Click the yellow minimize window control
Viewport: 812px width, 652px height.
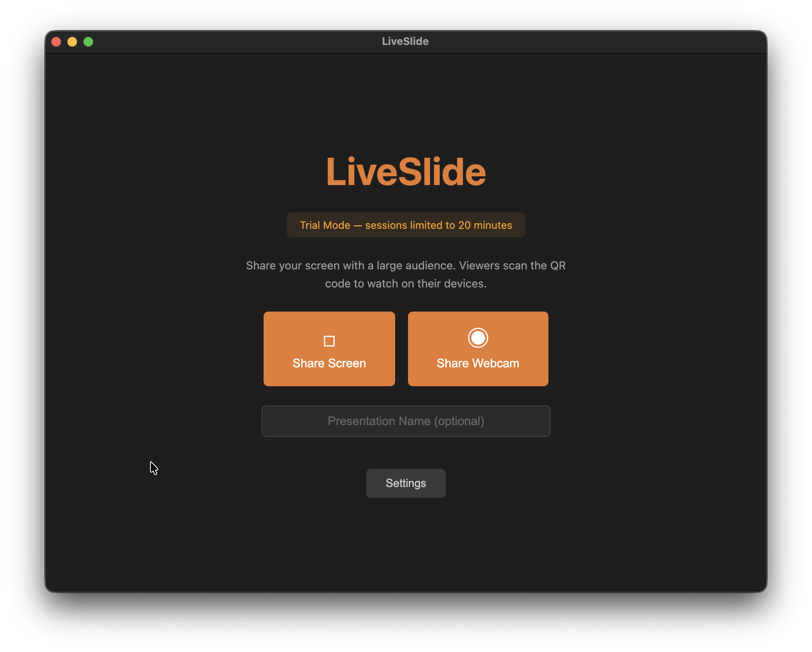coord(73,41)
